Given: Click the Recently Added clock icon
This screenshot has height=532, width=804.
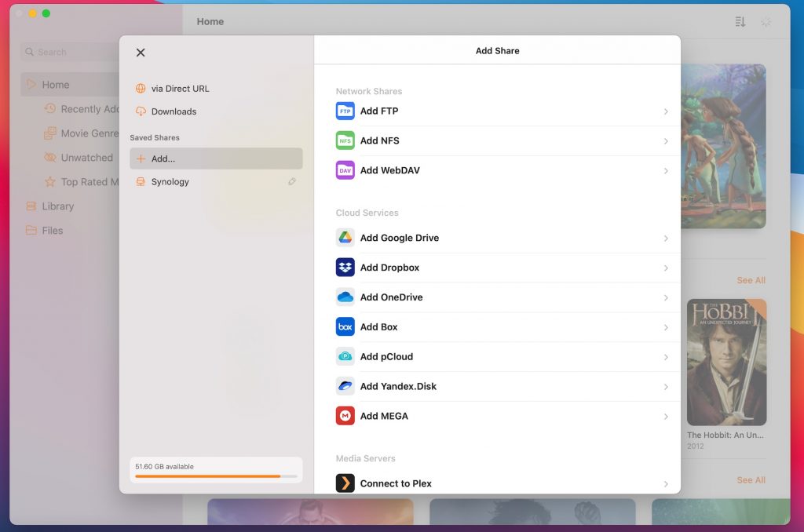Looking at the screenshot, I should [49, 108].
